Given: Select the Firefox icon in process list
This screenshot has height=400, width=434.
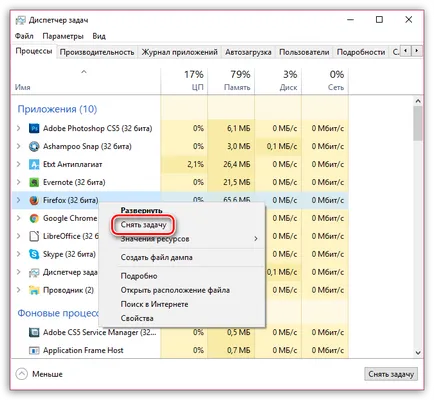Looking at the screenshot, I should tap(34, 200).
